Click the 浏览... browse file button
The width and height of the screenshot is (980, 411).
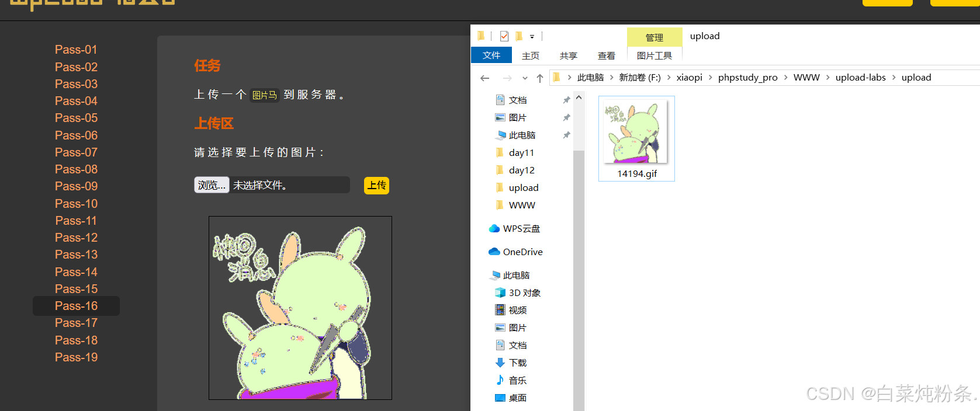[212, 185]
